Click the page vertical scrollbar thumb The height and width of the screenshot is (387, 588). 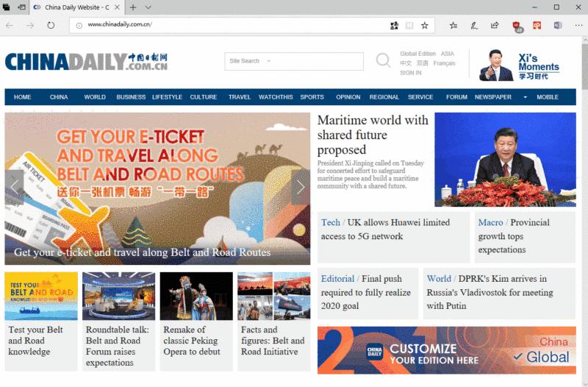(x=584, y=66)
